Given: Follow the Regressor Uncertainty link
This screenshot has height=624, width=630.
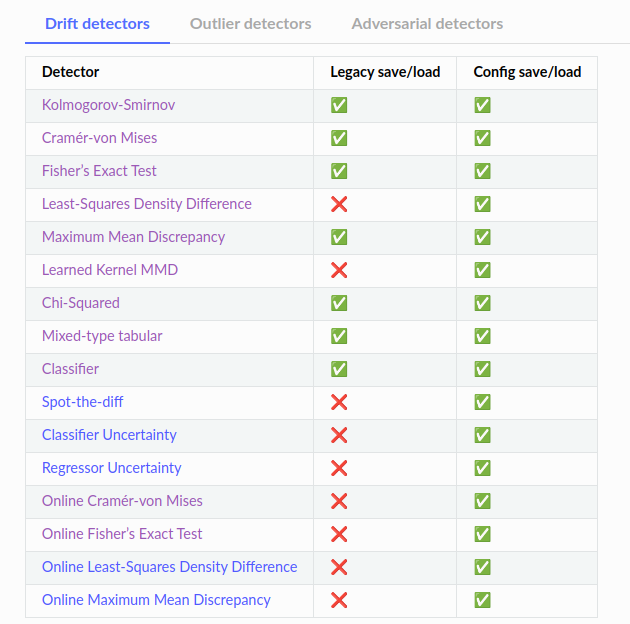Looking at the screenshot, I should coord(112,468).
